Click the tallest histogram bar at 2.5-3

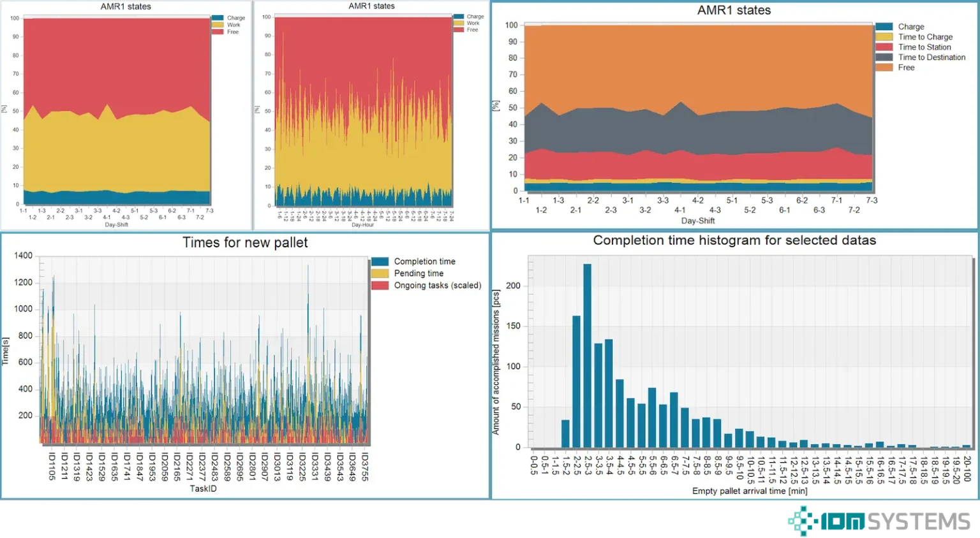tap(587, 356)
